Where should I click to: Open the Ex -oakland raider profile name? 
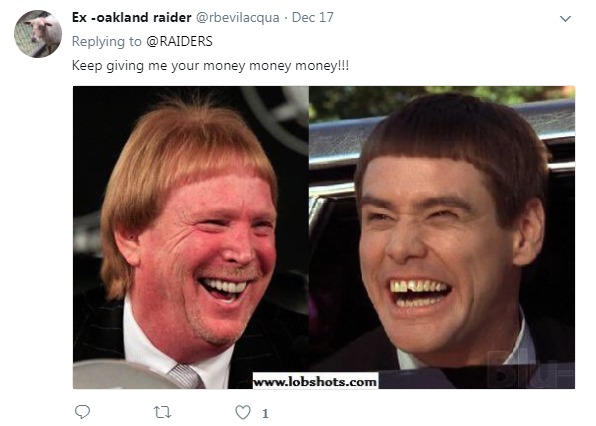(132, 17)
